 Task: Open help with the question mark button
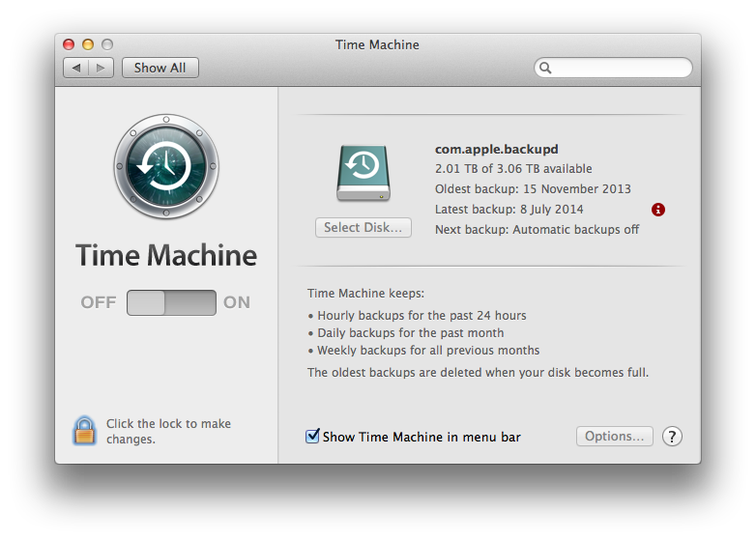(x=672, y=437)
